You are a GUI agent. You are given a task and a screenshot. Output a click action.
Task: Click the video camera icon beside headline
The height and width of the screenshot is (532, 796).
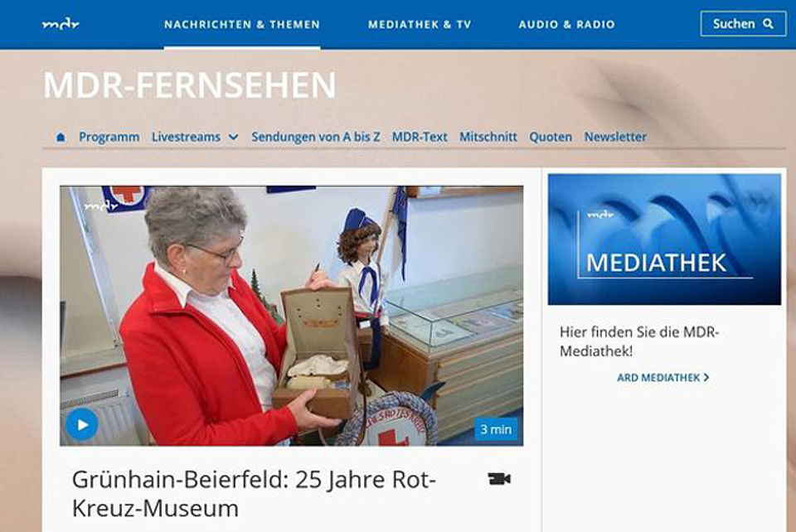pyautogui.click(x=499, y=479)
